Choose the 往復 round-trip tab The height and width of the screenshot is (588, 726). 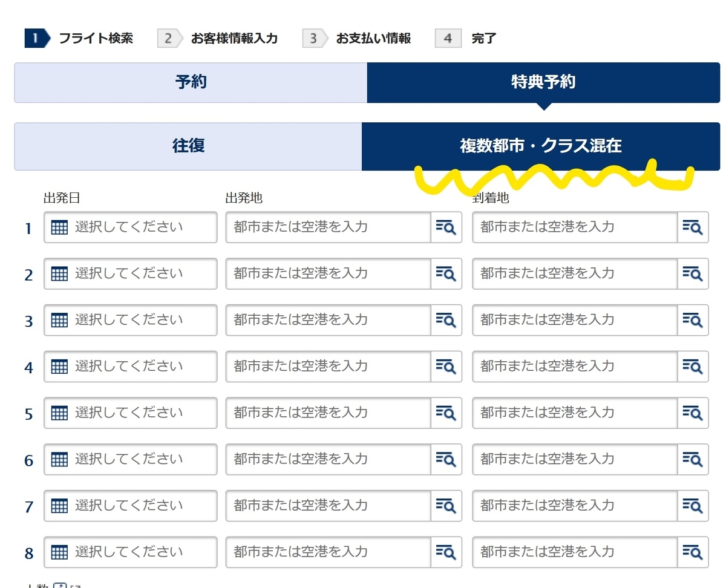(188, 146)
